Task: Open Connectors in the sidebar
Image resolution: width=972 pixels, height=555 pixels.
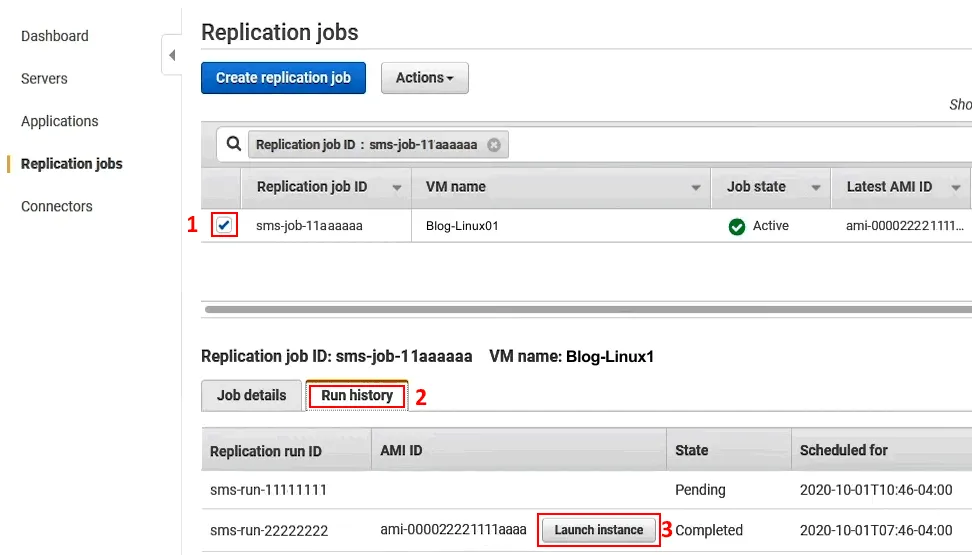Action: point(57,206)
